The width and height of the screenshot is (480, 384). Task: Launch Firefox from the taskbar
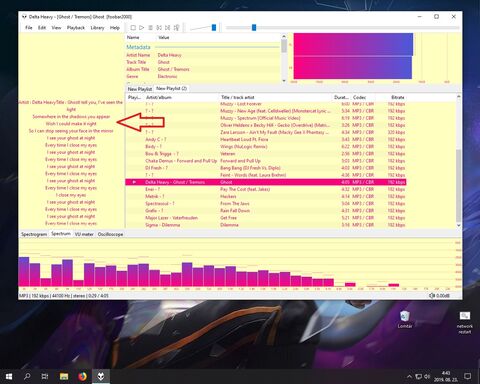point(82,377)
